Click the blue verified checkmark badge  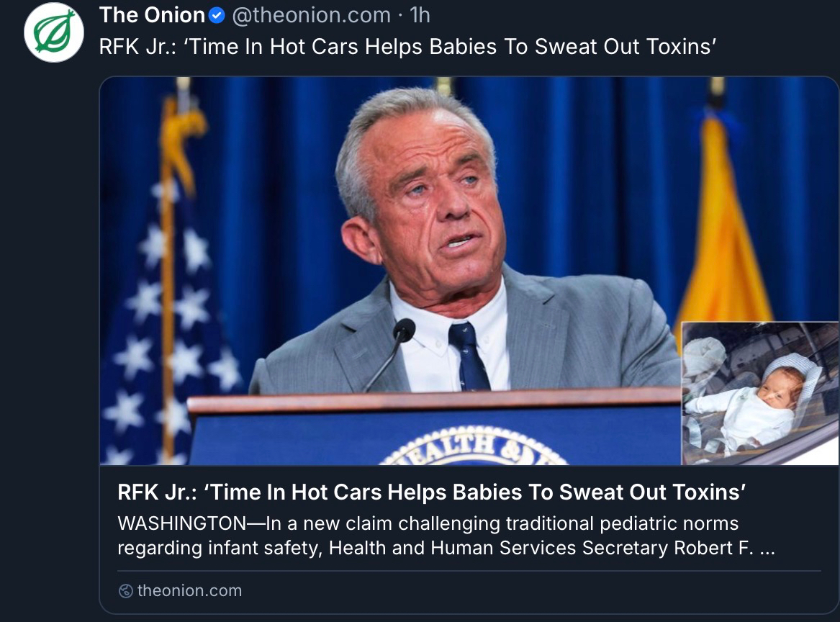tap(216, 16)
